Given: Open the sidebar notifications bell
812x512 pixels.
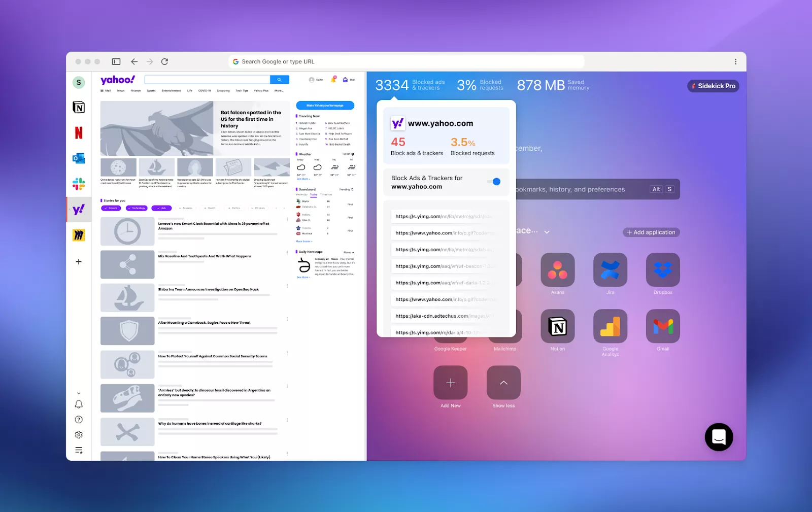Looking at the screenshot, I should (x=79, y=404).
